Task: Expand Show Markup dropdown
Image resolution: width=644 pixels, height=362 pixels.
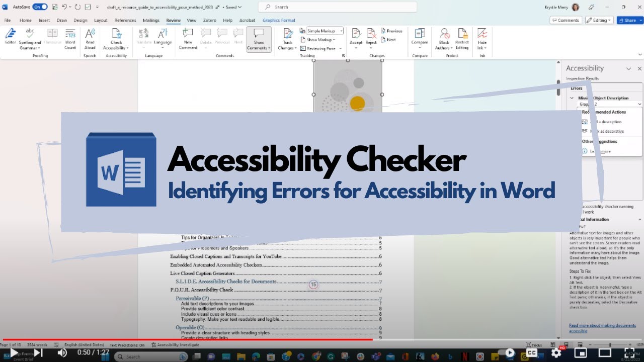Action: (x=319, y=40)
